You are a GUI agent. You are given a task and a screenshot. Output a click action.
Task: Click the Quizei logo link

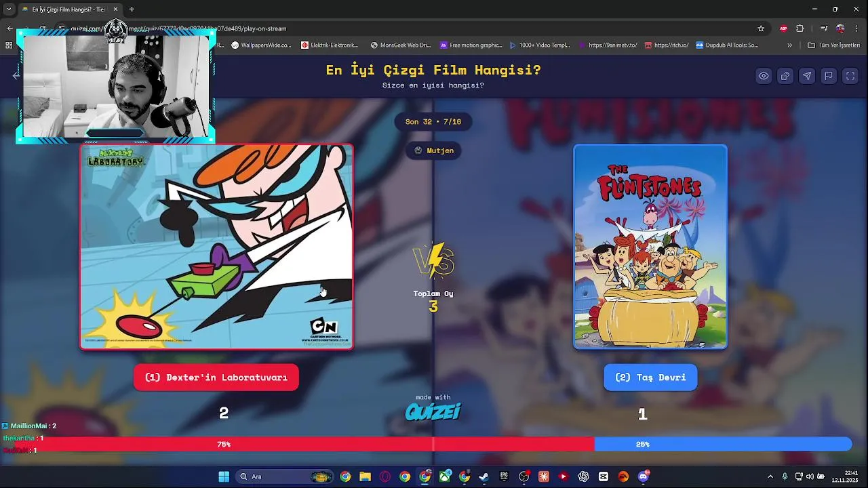pos(433,411)
